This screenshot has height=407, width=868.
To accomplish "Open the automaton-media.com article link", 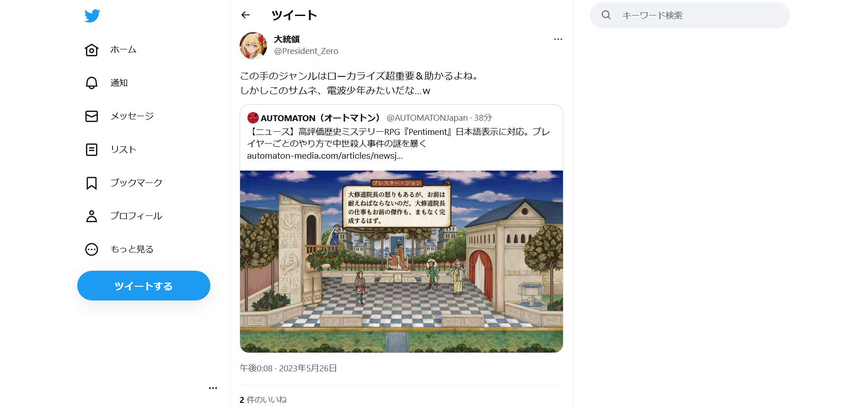I will pyautogui.click(x=325, y=156).
